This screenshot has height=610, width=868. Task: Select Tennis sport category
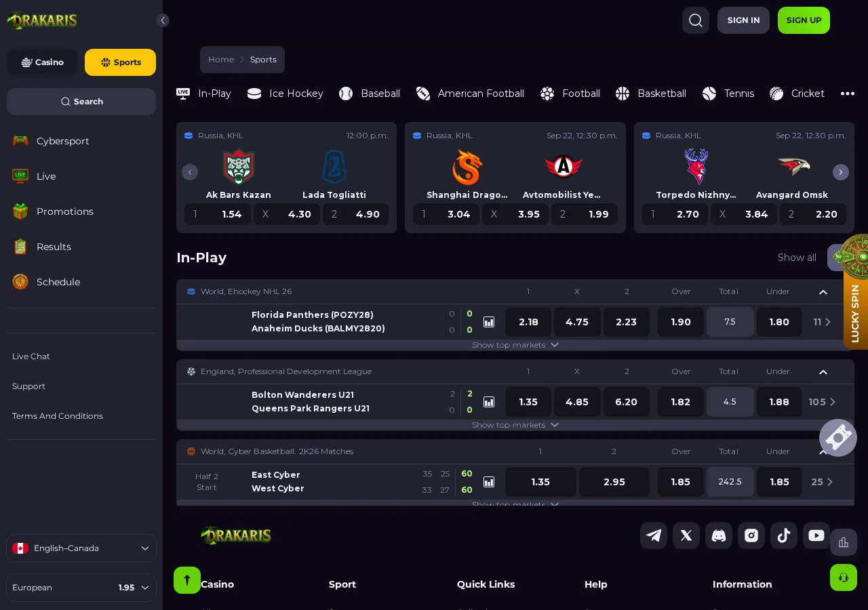click(x=728, y=94)
